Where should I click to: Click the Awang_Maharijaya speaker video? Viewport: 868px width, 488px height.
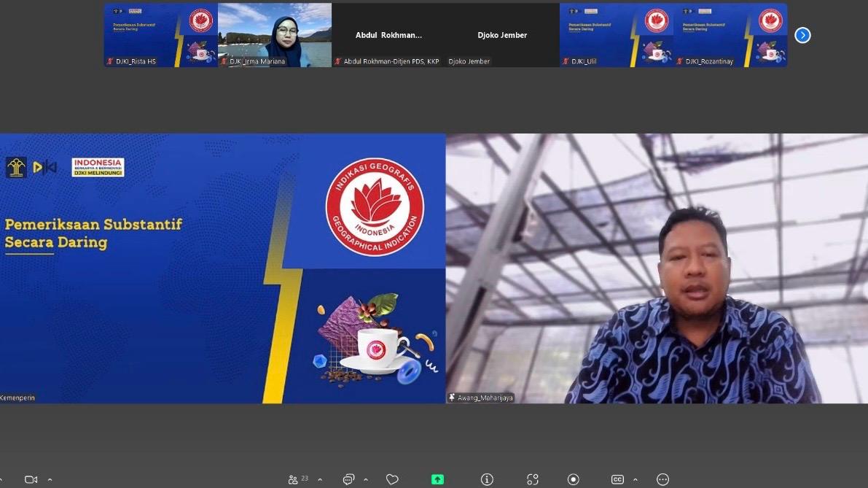click(x=657, y=268)
